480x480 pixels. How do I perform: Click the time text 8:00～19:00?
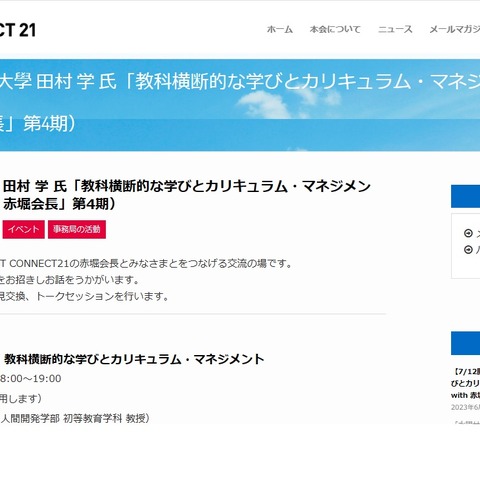[x=30, y=379]
